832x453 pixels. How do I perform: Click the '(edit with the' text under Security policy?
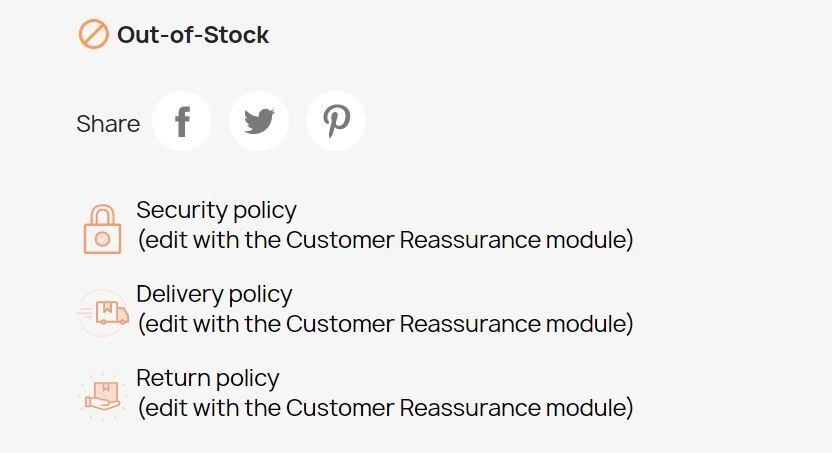tap(210, 240)
